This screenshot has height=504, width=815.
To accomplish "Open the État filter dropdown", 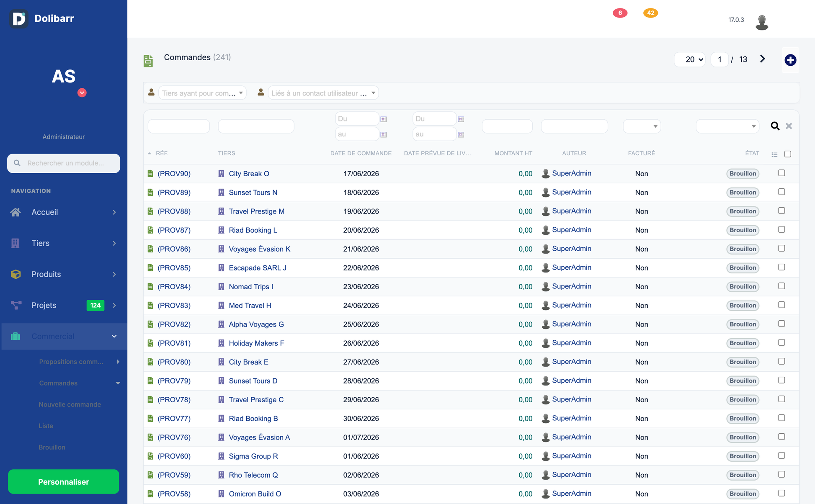I will [727, 126].
